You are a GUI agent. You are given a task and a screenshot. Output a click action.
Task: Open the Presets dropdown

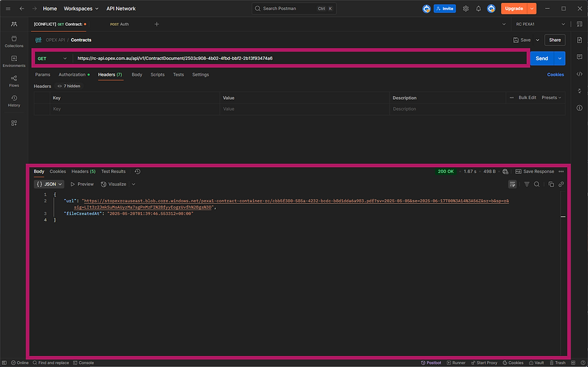tap(551, 97)
